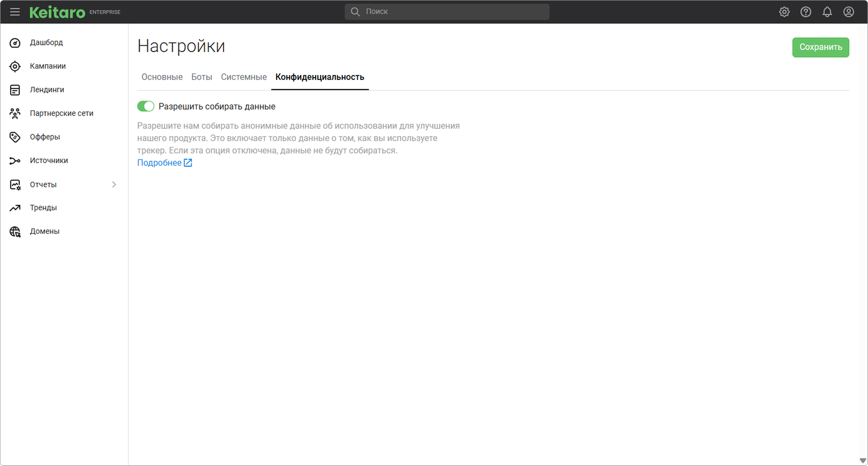Open the user profile icon
Screen dimensions: 868x466
click(848, 12)
